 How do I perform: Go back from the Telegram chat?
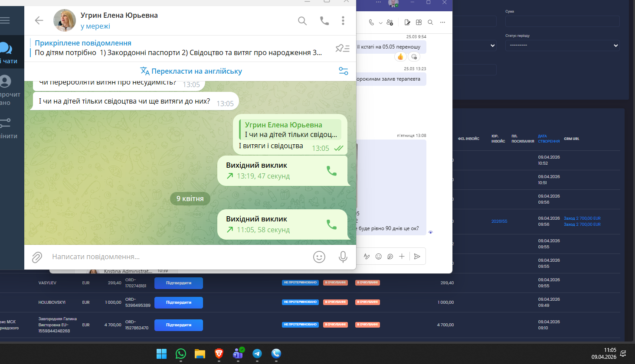(x=39, y=20)
